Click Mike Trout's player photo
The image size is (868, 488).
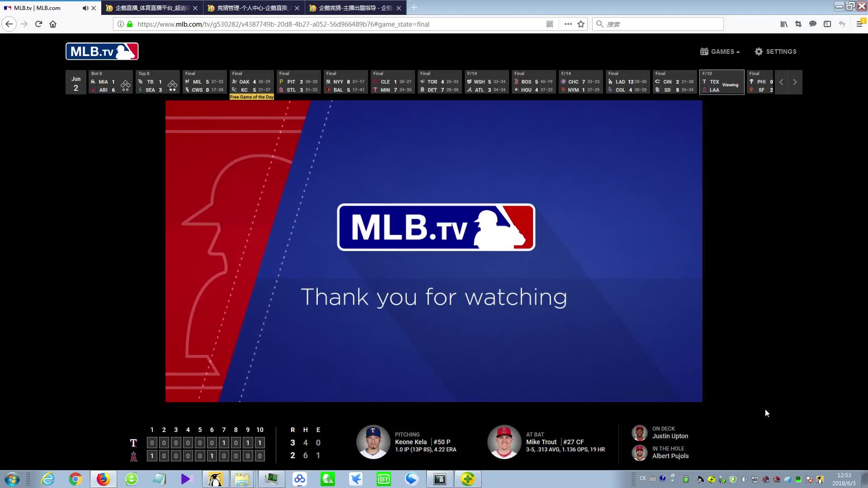504,442
